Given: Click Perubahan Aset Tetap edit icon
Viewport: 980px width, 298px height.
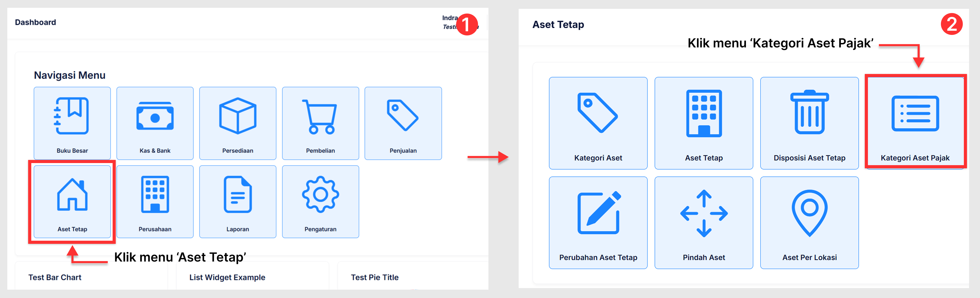Looking at the screenshot, I should [598, 213].
